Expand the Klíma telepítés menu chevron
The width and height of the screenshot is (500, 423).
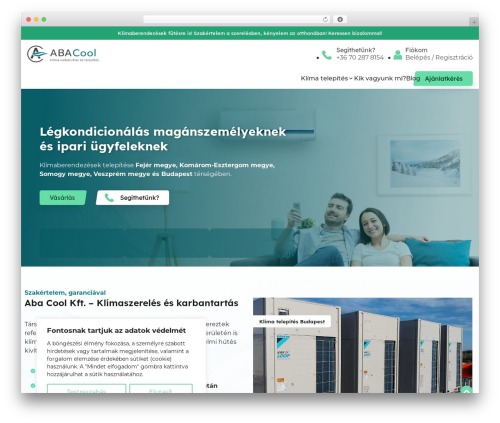click(x=351, y=79)
